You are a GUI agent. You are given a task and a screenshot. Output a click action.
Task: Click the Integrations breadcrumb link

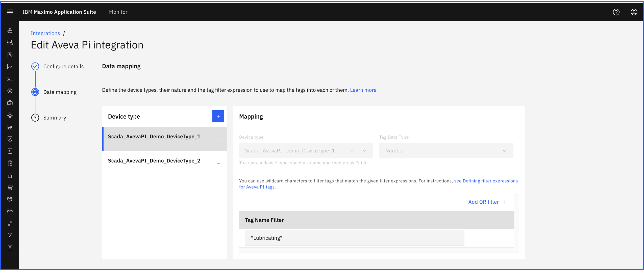point(45,33)
